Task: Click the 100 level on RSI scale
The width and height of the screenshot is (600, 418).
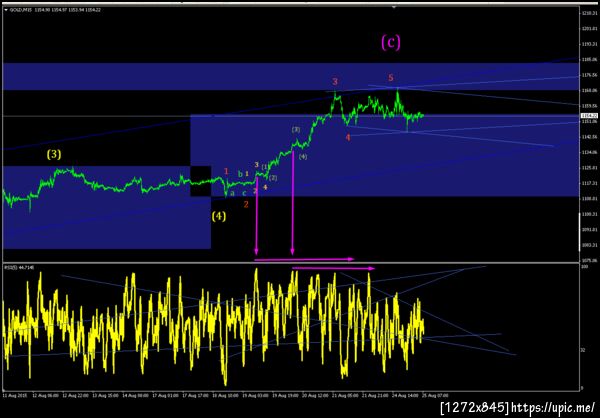Action: click(x=584, y=265)
